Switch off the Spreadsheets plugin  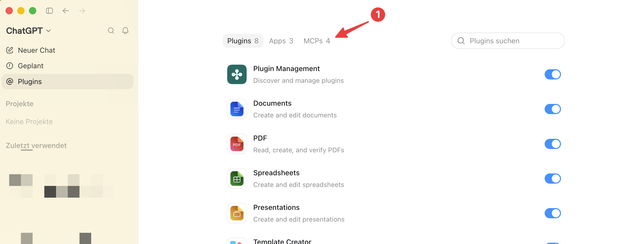click(x=553, y=179)
